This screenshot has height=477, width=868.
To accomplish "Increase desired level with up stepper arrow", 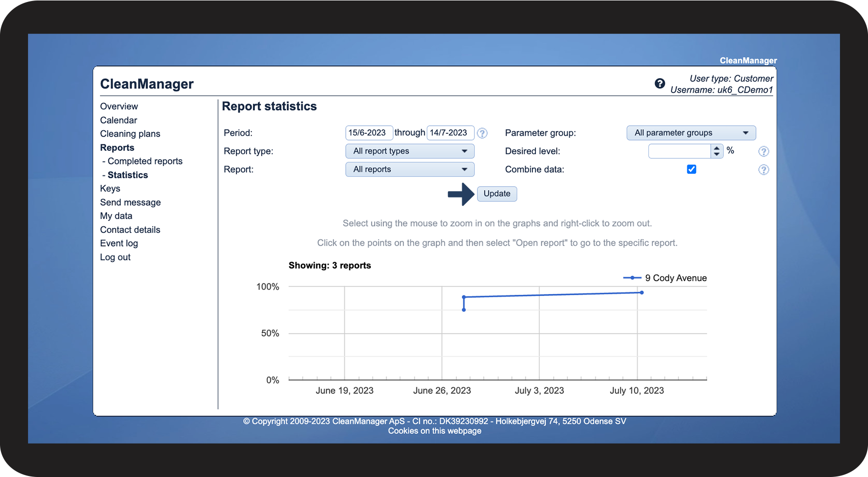I will 717,148.
